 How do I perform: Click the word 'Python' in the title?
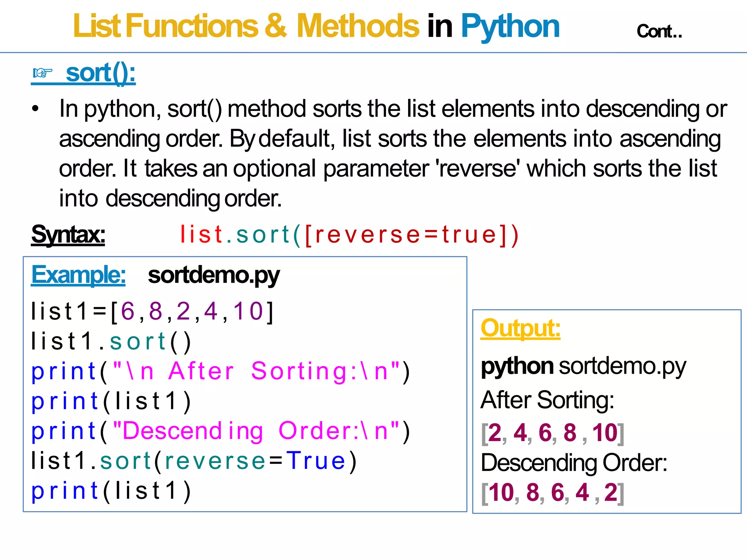[510, 27]
